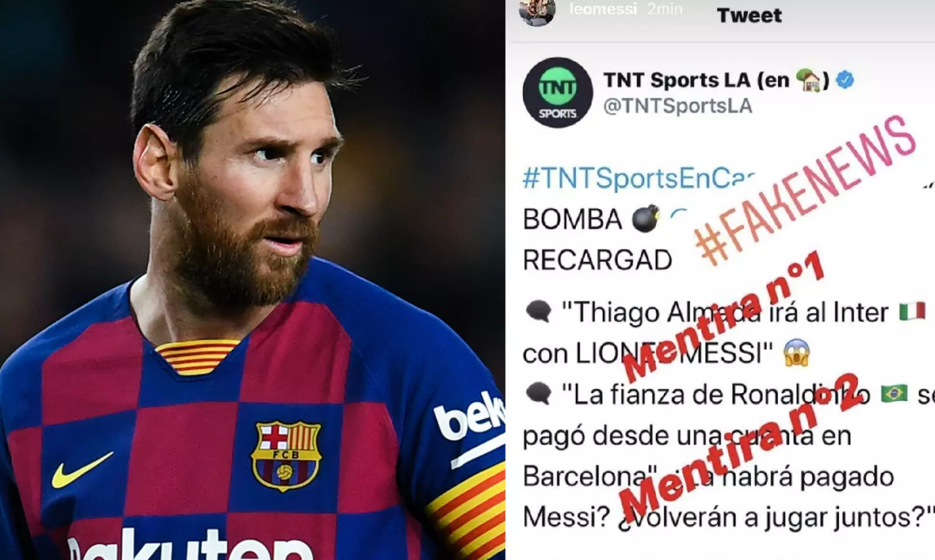935x560 pixels.
Task: Open the @TNTSportsLA handle
Action: point(678,106)
